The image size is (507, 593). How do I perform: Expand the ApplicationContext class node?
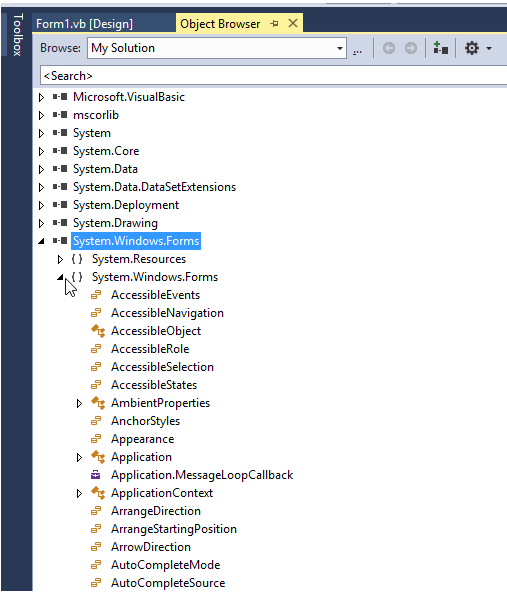tap(79, 493)
